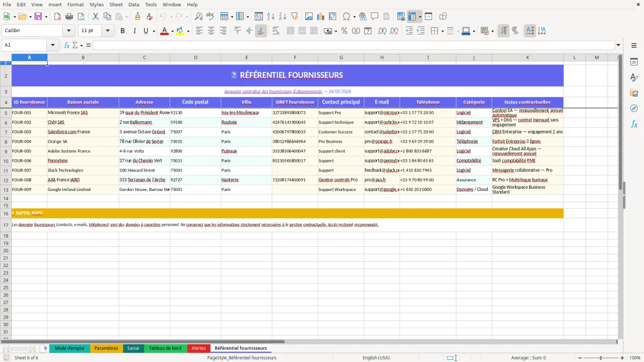This screenshot has width=644, height=362.
Task: Toggle Wrap Text button
Action: [x=275, y=31]
